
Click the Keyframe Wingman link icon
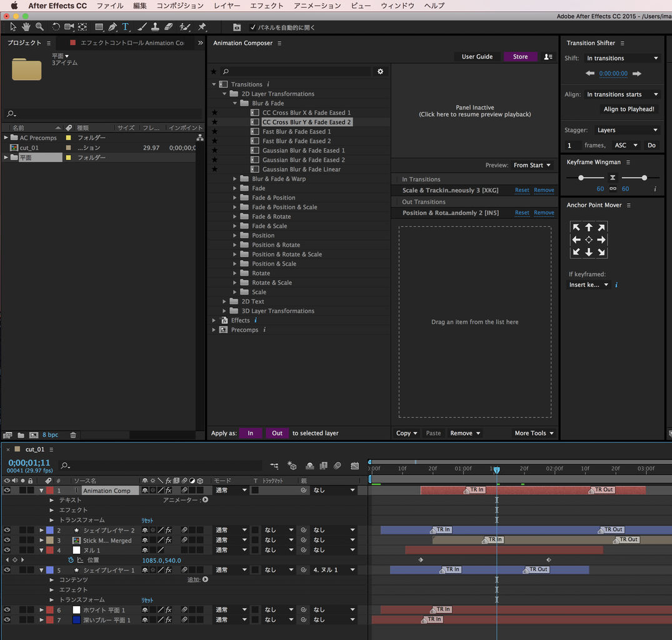coord(613,189)
